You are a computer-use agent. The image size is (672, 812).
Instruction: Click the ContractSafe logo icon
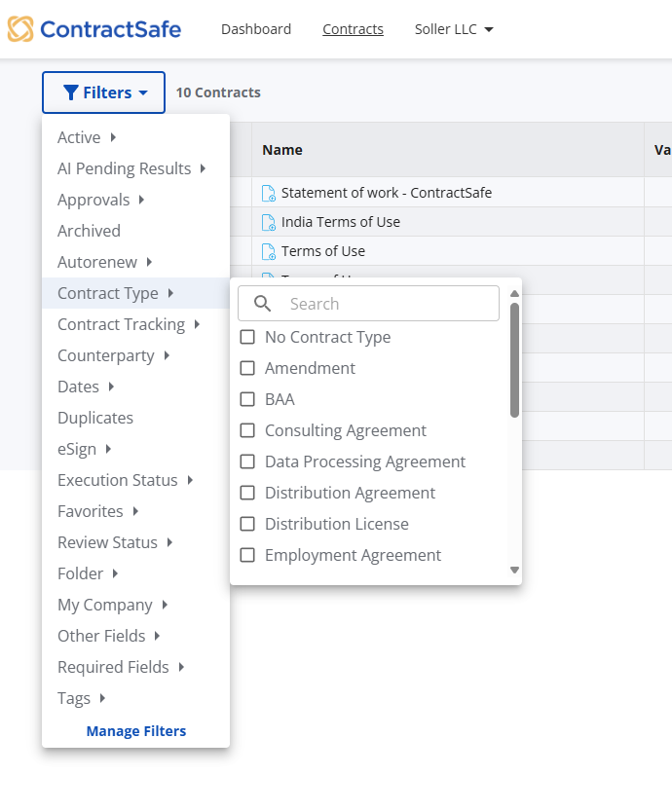coord(20,29)
